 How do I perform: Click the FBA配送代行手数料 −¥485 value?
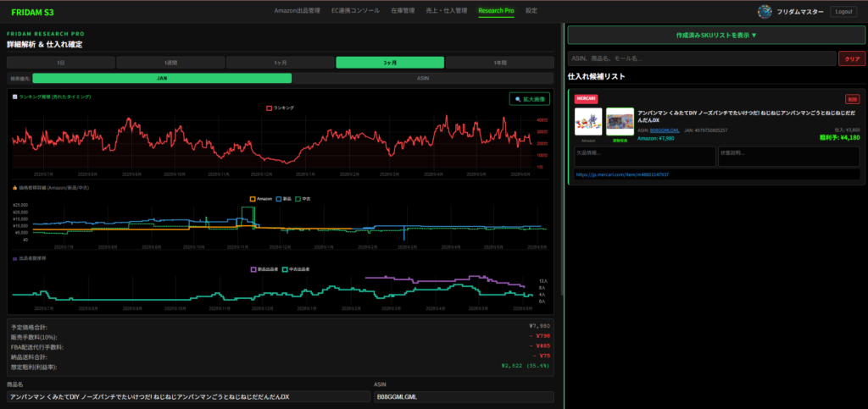pos(542,346)
